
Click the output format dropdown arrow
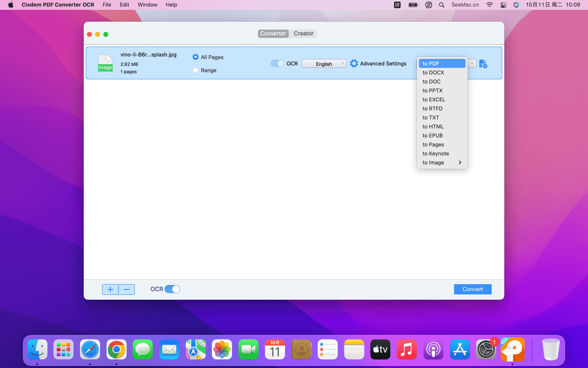coord(472,63)
